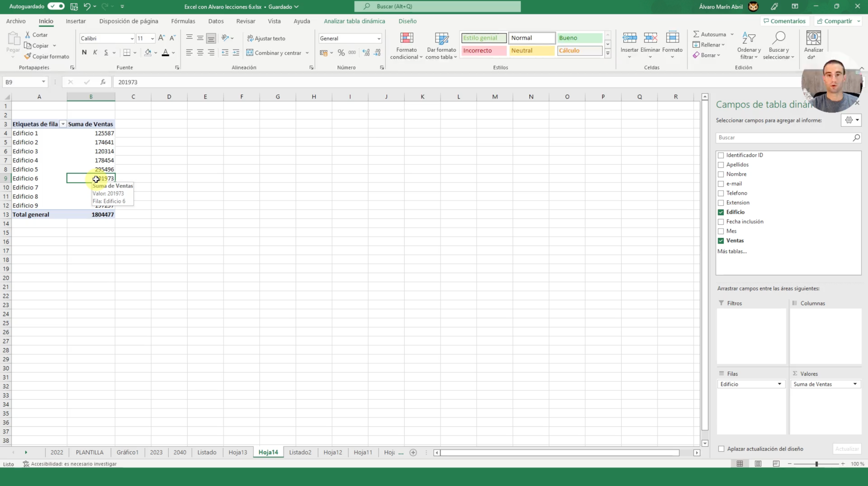
Task: Toggle bold (N) formatting
Action: pos(84,53)
